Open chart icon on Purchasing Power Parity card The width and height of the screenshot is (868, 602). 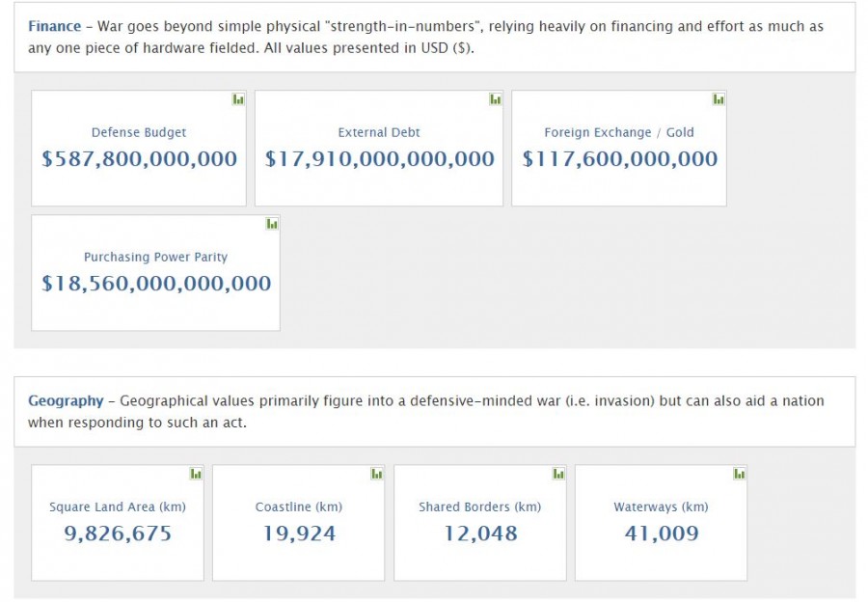272,224
